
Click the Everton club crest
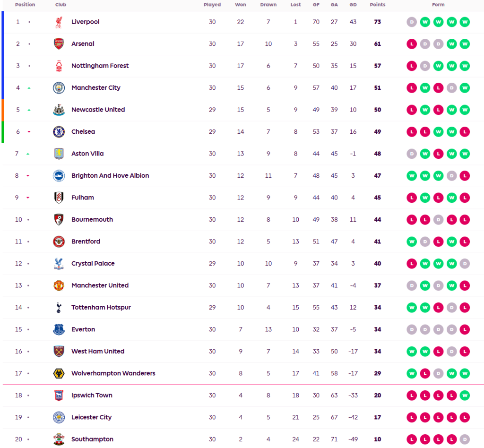click(x=59, y=329)
